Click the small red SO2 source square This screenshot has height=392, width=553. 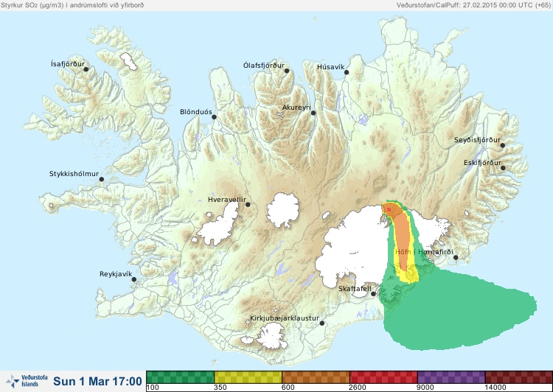click(389, 209)
